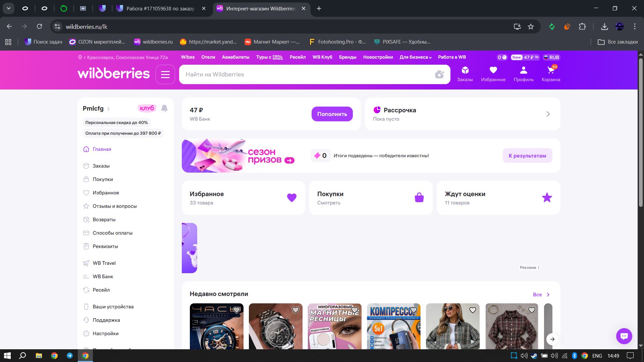Click the К результатам button

pos(527,156)
